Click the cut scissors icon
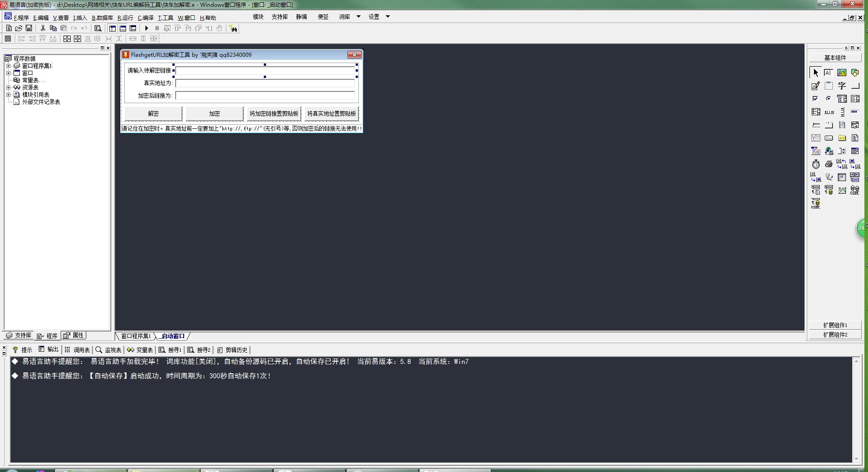 (x=43, y=28)
